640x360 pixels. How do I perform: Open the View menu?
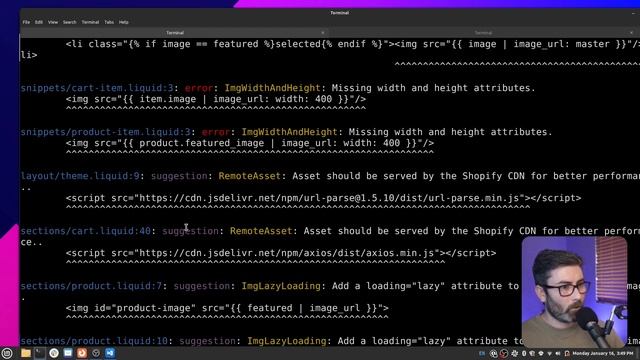coord(53,22)
